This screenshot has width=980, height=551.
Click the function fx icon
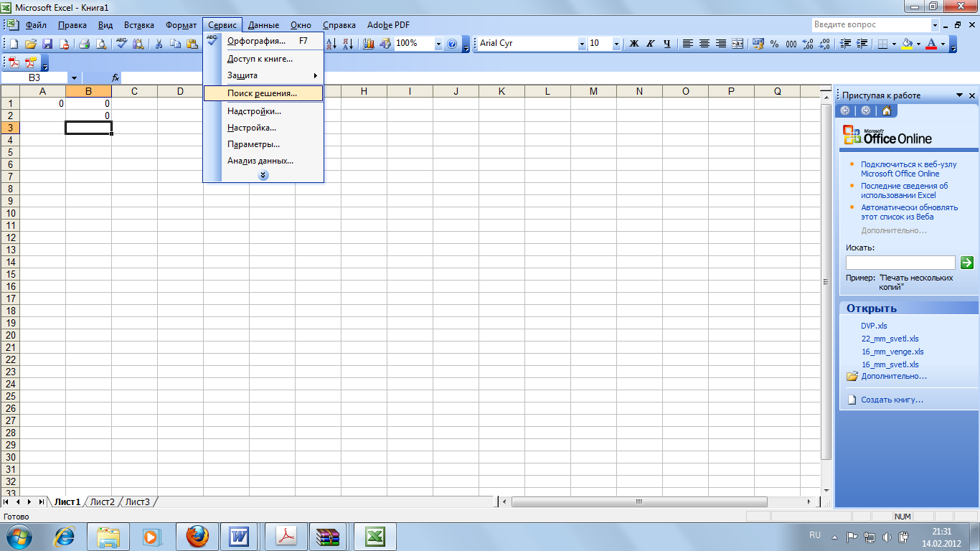(115, 77)
